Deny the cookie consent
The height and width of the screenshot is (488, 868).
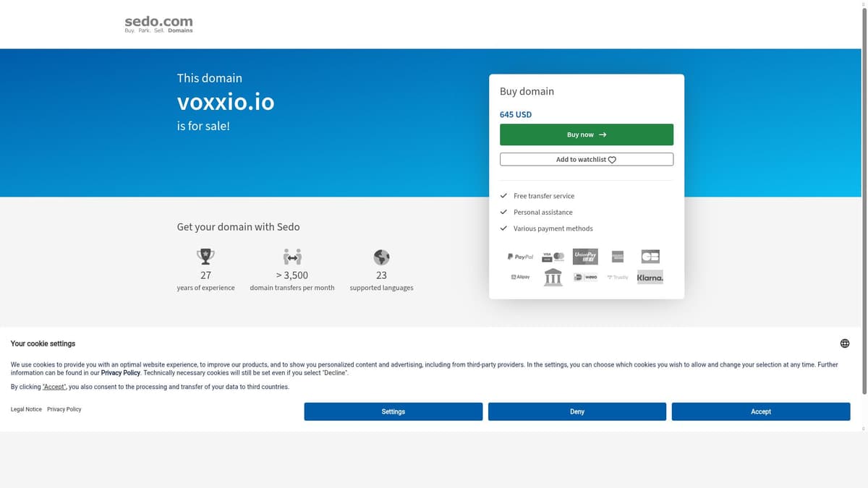(576, 411)
